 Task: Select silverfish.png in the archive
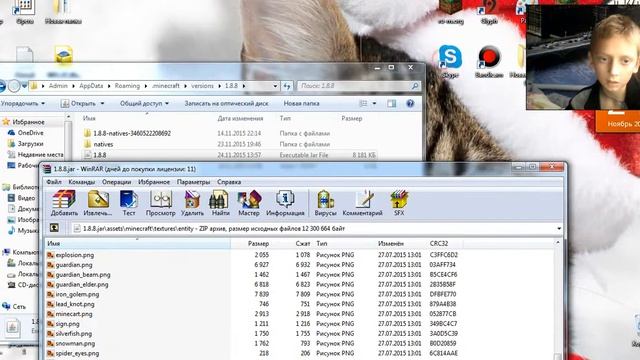(x=73, y=333)
